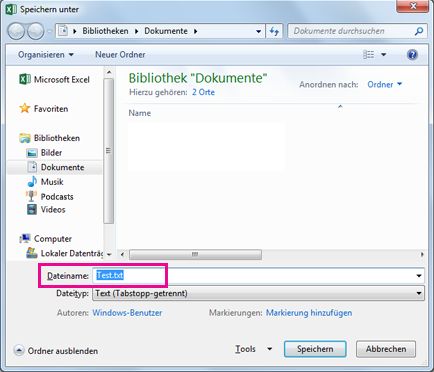Click the search magnifier icon
Screen dimensions: 434x372
tap(419, 31)
